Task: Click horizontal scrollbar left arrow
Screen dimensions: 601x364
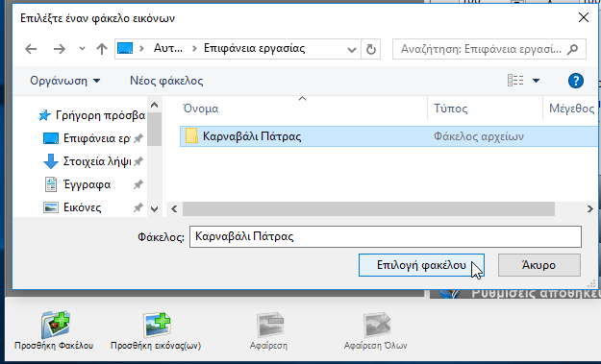Action: 174,209
